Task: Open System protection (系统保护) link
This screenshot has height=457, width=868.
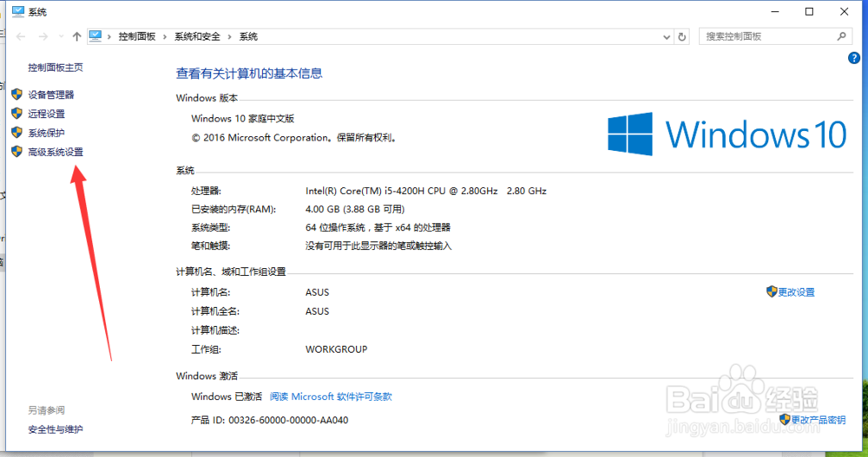Action: [47, 133]
